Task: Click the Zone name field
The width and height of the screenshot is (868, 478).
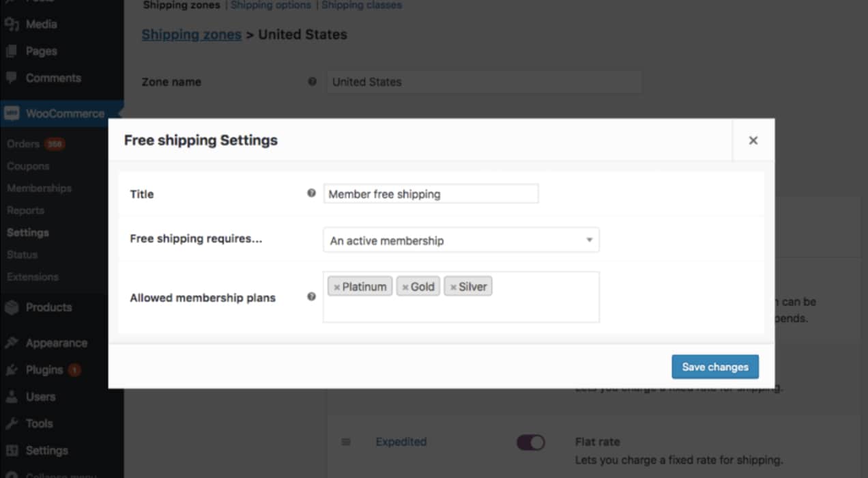Action: click(x=484, y=82)
